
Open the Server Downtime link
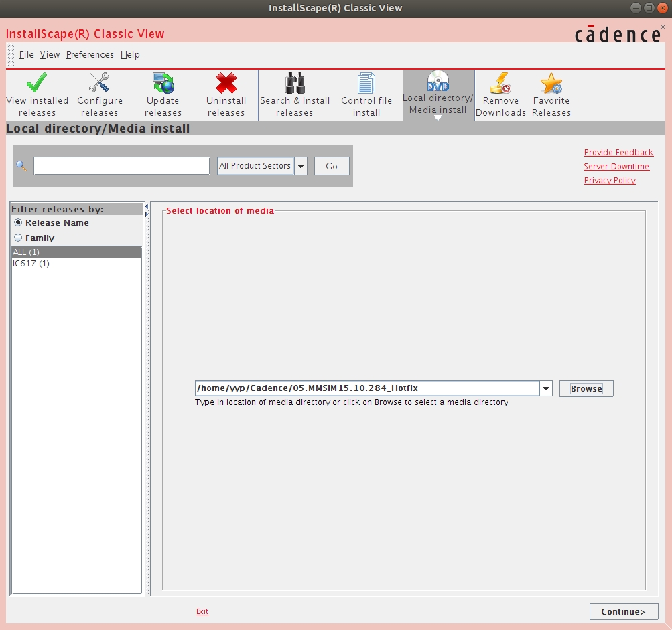coord(616,167)
